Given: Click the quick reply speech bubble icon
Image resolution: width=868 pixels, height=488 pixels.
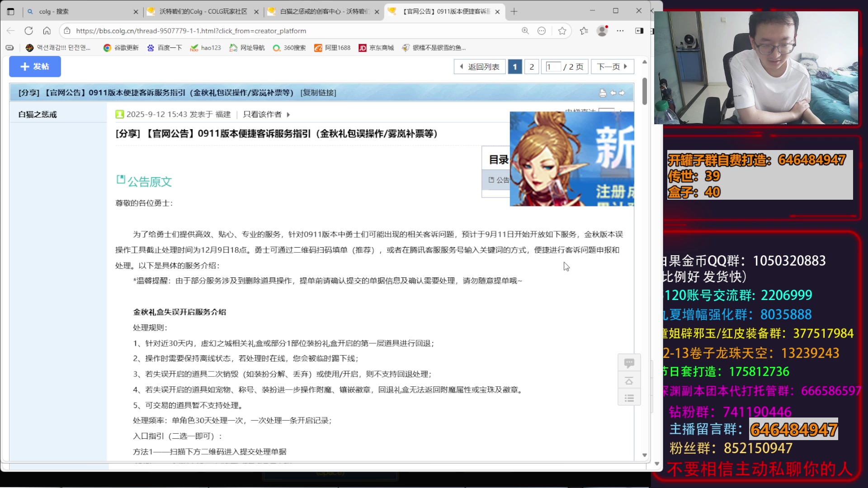Looking at the screenshot, I should coord(629,363).
